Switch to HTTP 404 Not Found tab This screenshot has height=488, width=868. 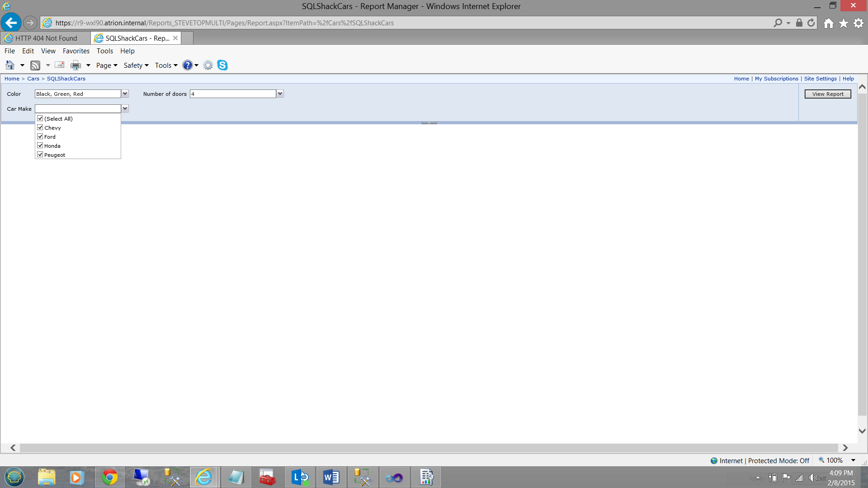tap(46, 38)
